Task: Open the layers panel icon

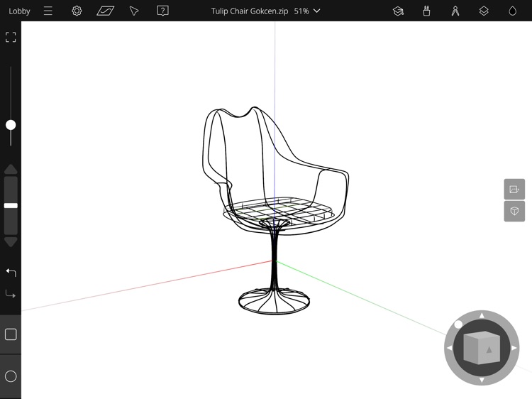Action: point(484,11)
